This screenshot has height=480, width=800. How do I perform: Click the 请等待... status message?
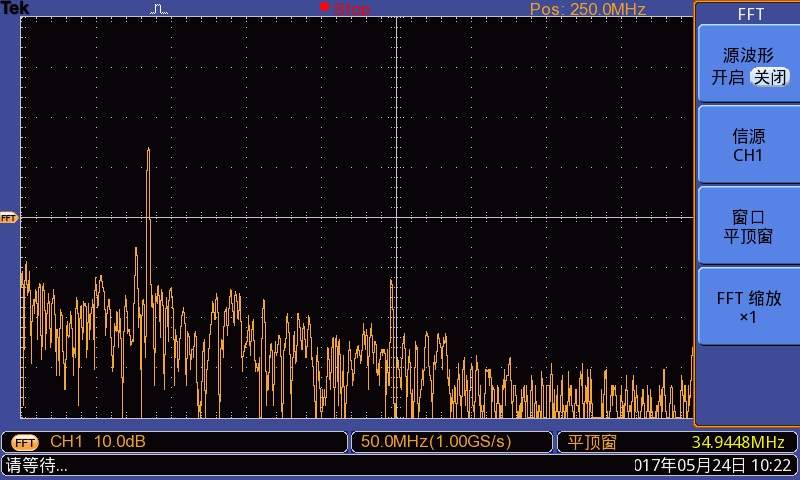(x=37, y=465)
